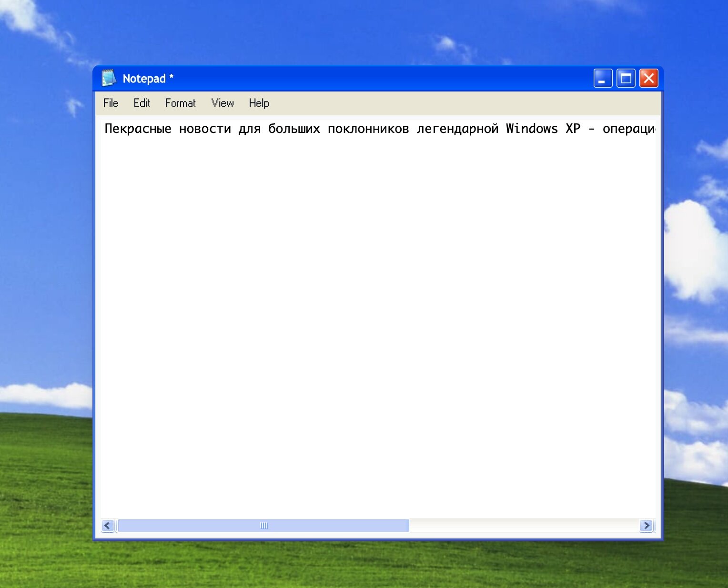Open the Edit menu
The width and height of the screenshot is (728, 588).
(x=142, y=103)
